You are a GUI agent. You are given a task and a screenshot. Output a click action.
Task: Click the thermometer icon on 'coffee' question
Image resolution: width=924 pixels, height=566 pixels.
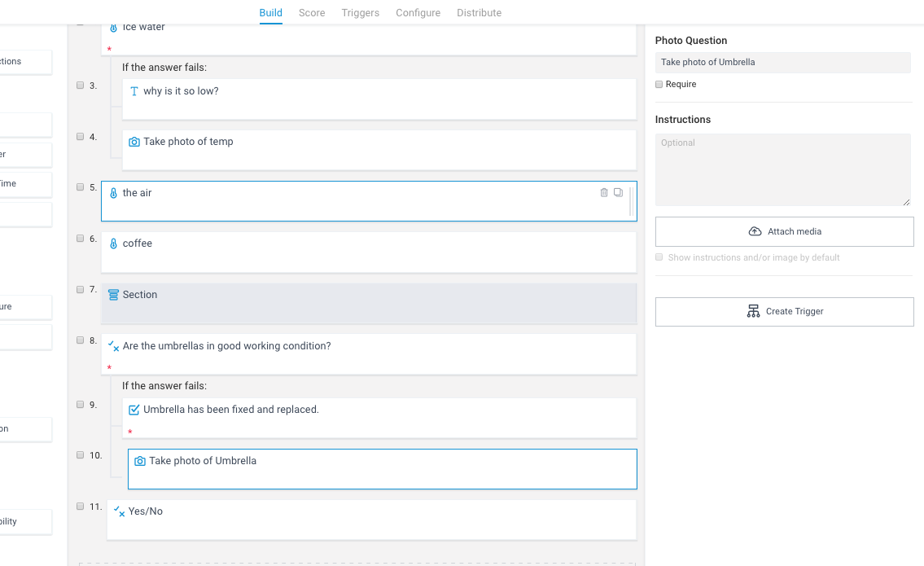tap(114, 244)
